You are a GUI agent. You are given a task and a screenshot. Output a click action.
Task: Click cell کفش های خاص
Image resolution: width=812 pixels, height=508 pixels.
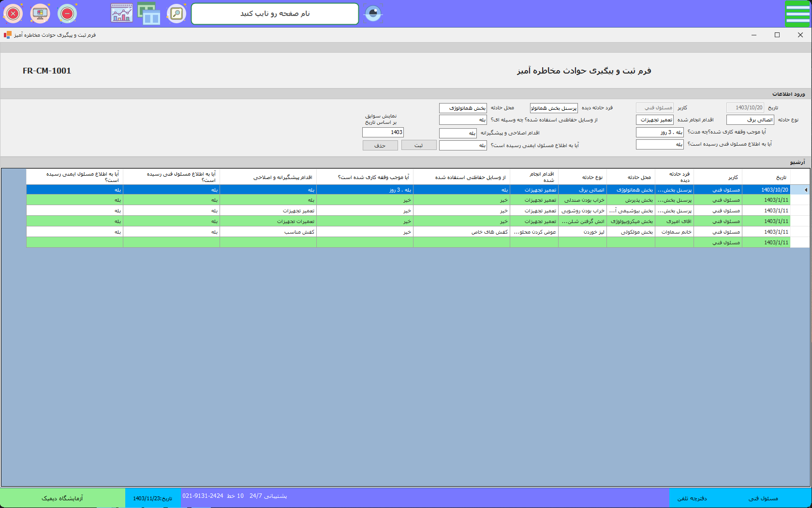[x=461, y=232]
